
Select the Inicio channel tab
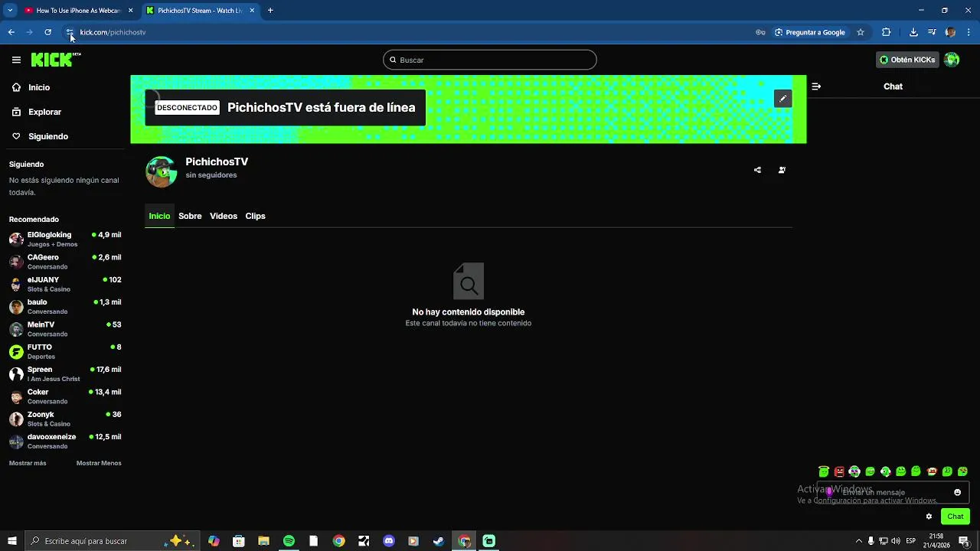tap(159, 216)
